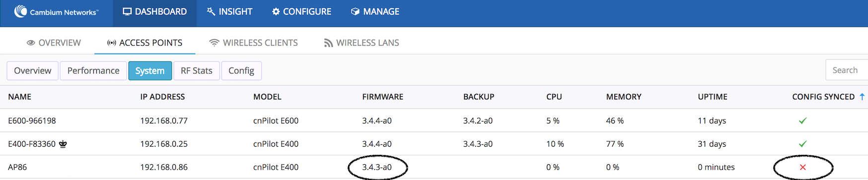Open the Manage menu
The height and width of the screenshot is (180, 868).
[375, 11]
